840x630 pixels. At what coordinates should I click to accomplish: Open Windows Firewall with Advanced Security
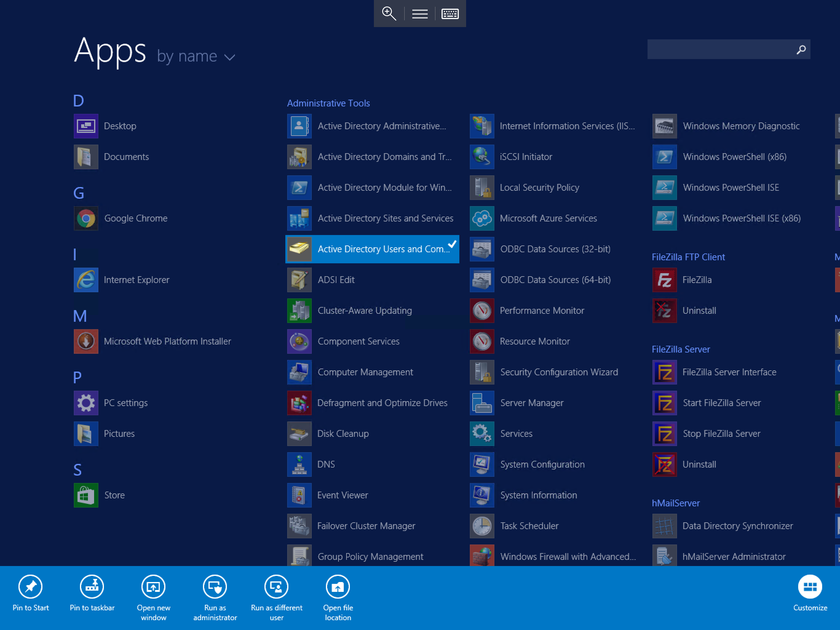pyautogui.click(x=555, y=556)
